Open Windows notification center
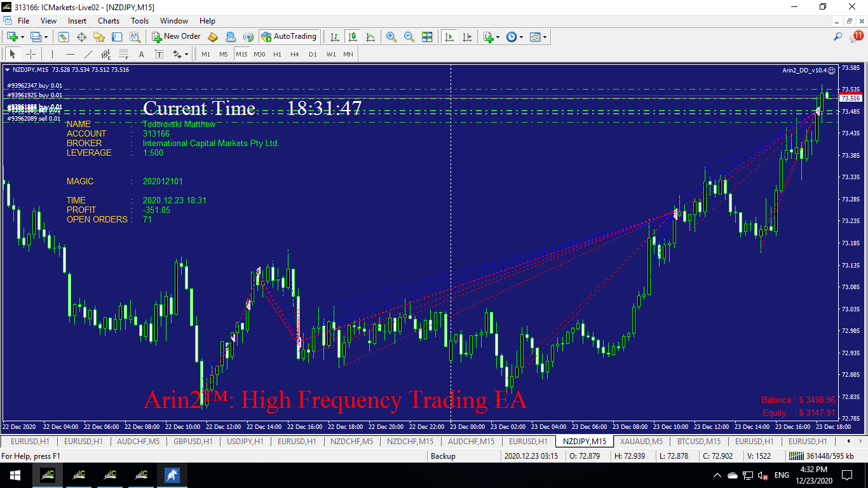This screenshot has height=488, width=868. click(847, 475)
